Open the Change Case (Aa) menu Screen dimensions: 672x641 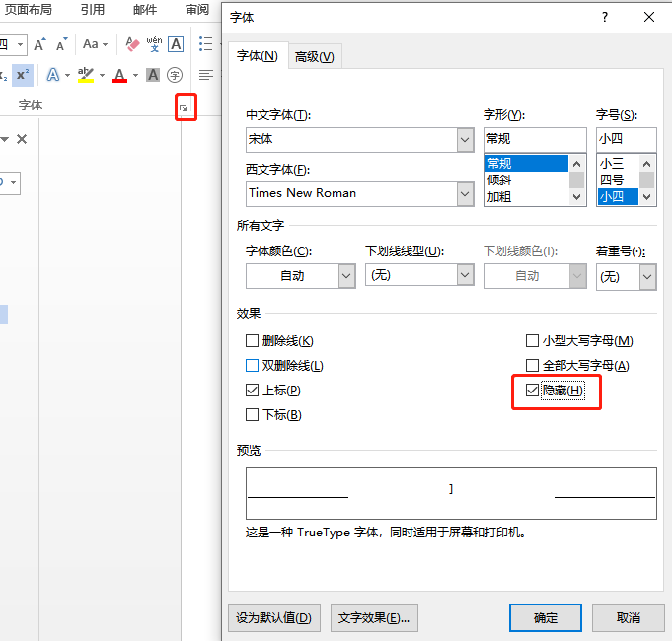95,44
